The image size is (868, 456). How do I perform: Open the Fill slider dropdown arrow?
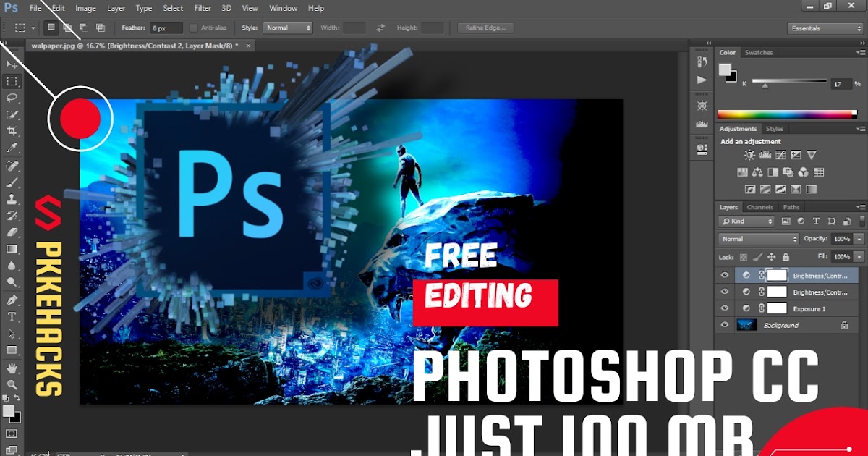coord(859,257)
